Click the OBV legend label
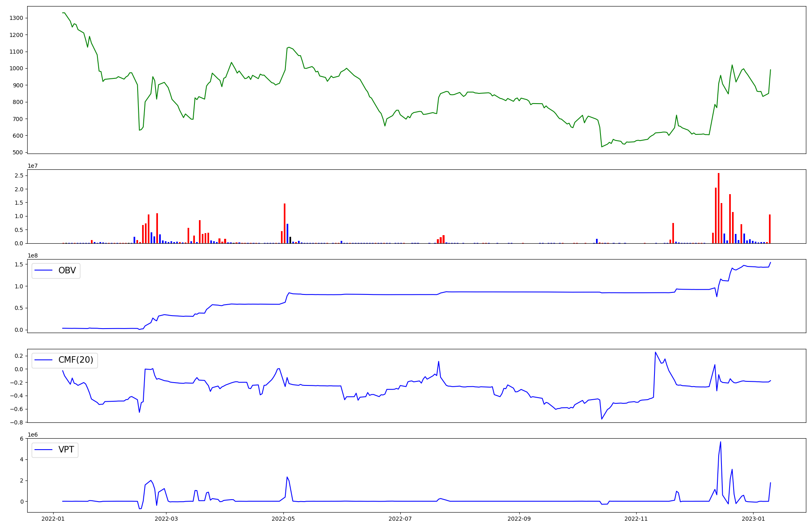The width and height of the screenshot is (812, 528). (x=67, y=270)
